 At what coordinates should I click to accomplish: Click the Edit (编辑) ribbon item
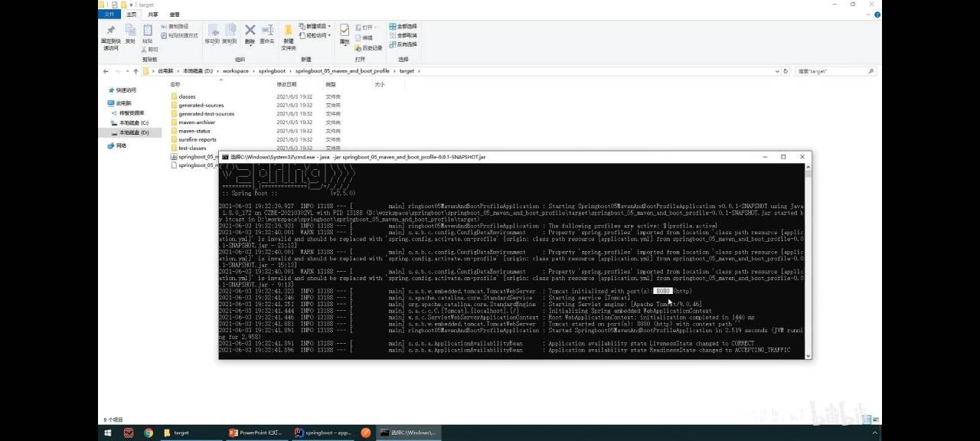[364, 38]
